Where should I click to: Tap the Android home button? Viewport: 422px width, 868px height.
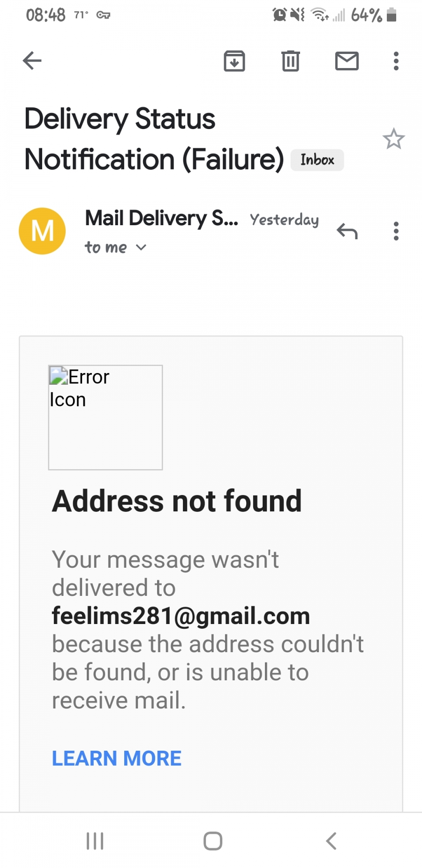coord(213,841)
